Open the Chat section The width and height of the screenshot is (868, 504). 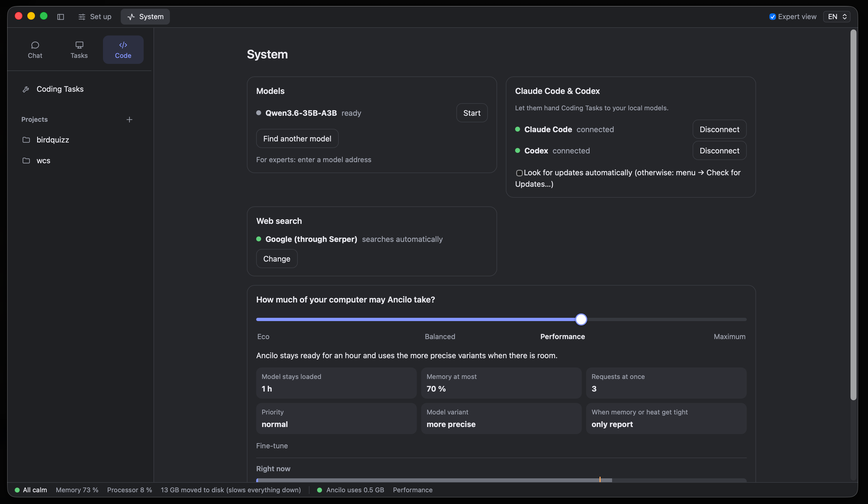(x=35, y=50)
